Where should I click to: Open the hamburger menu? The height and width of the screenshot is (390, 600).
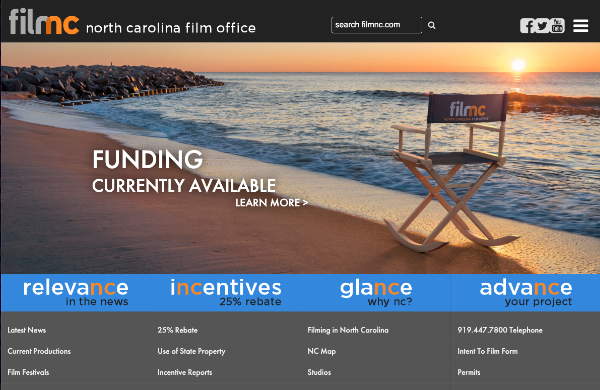tap(580, 26)
